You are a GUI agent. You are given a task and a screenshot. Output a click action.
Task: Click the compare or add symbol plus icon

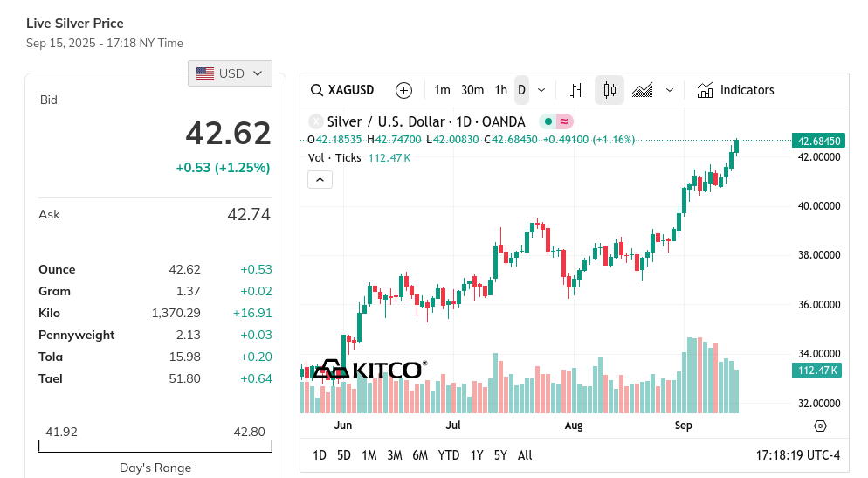click(403, 90)
